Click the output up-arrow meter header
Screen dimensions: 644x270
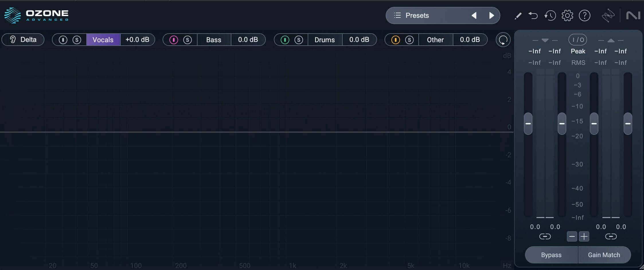pyautogui.click(x=611, y=40)
